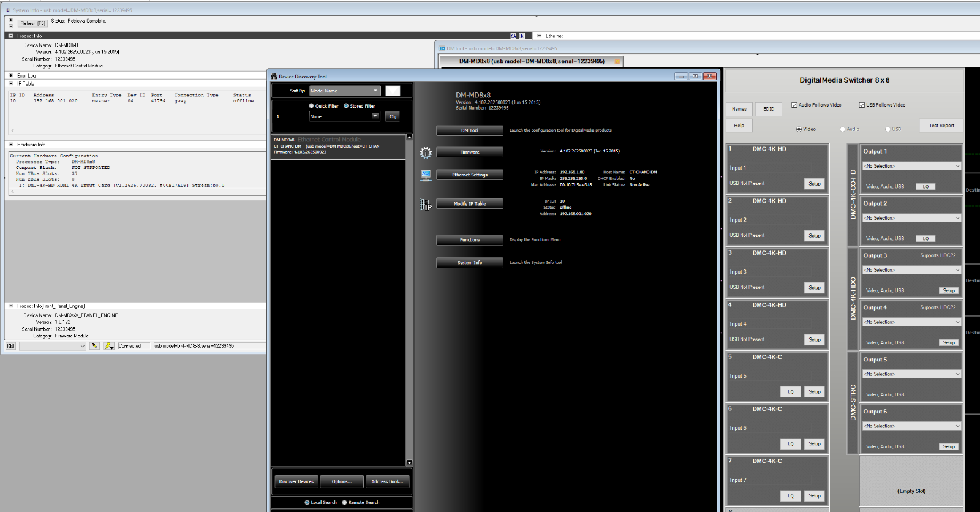Click the LQ button under Output 2
The image size is (980, 512).
click(925, 239)
